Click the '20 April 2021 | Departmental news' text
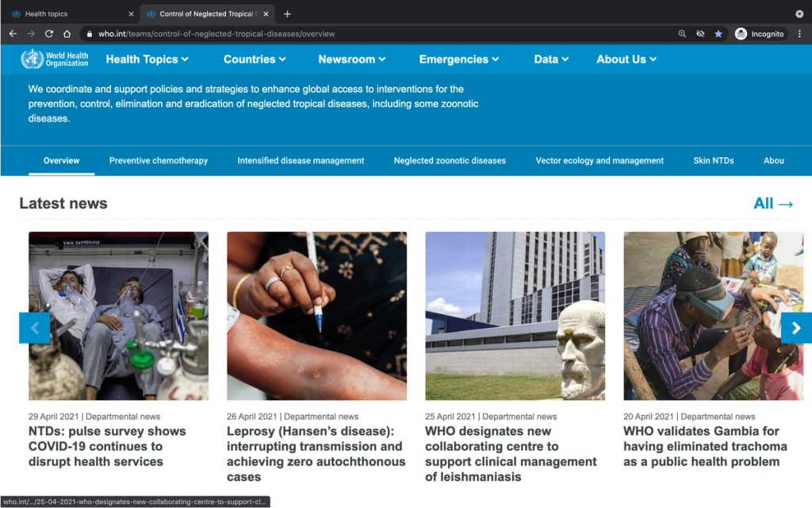This screenshot has width=812, height=508. (689, 416)
